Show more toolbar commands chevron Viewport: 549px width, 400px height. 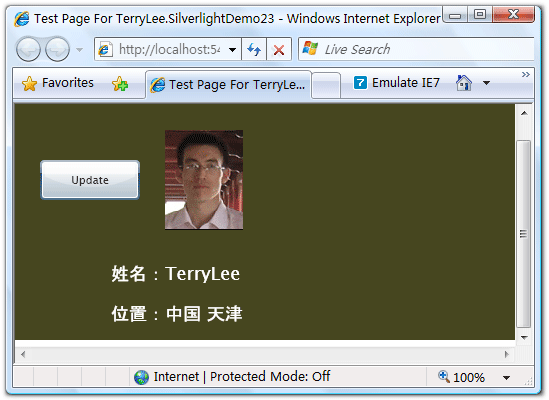[x=526, y=74]
